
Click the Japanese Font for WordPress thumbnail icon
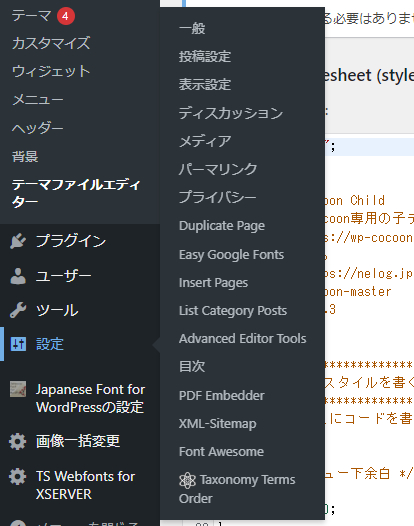tap(18, 389)
